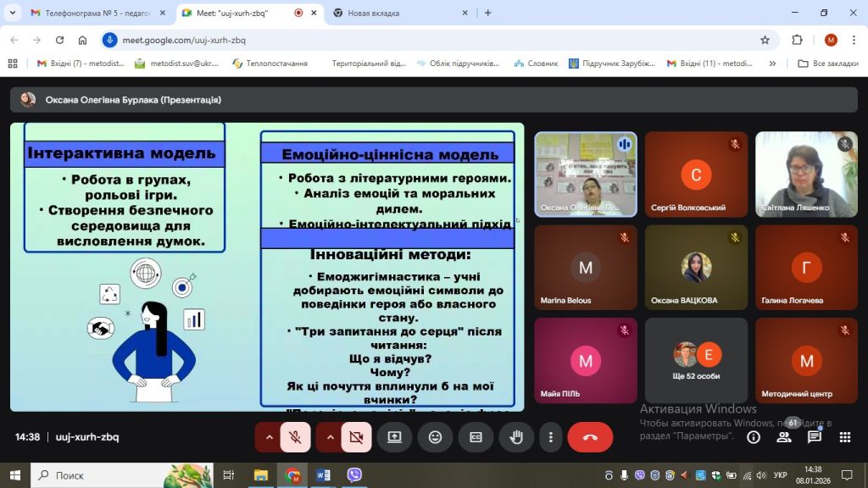Raise hand in the meeting

pos(516,437)
